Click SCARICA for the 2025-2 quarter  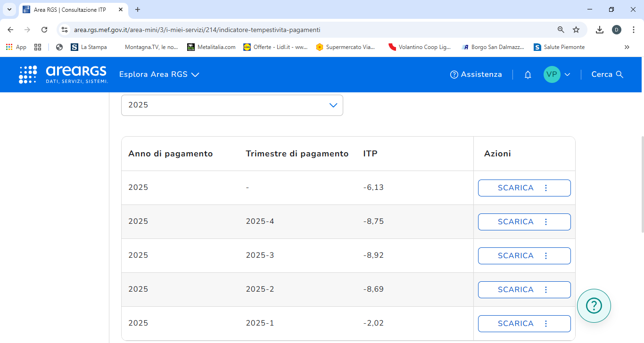pyautogui.click(x=515, y=290)
